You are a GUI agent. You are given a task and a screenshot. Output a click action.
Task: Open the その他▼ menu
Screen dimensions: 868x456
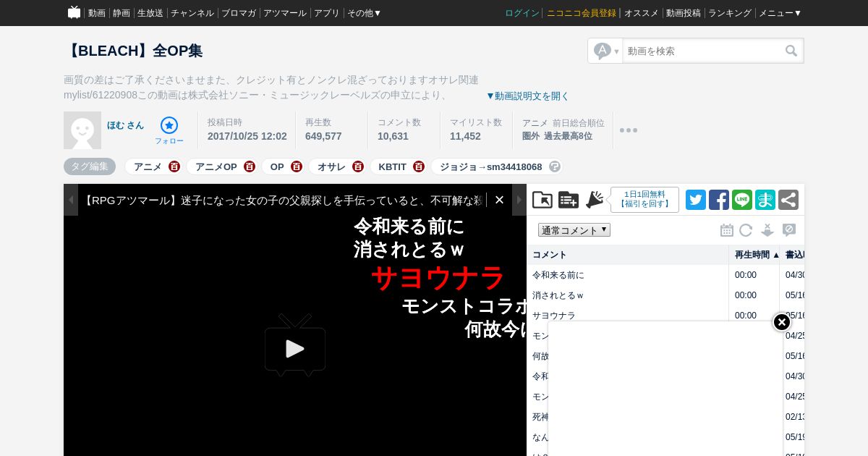click(x=364, y=13)
